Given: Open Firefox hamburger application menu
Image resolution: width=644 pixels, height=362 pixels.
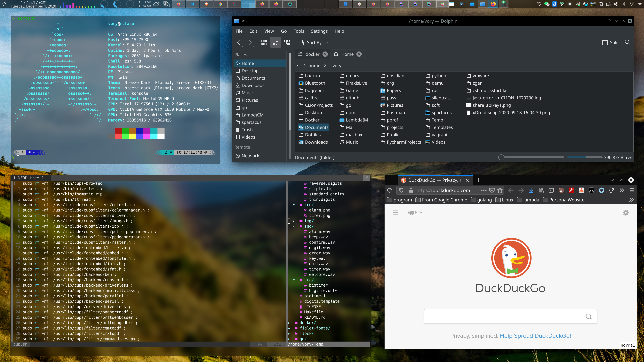Looking at the screenshot, I should [x=632, y=190].
